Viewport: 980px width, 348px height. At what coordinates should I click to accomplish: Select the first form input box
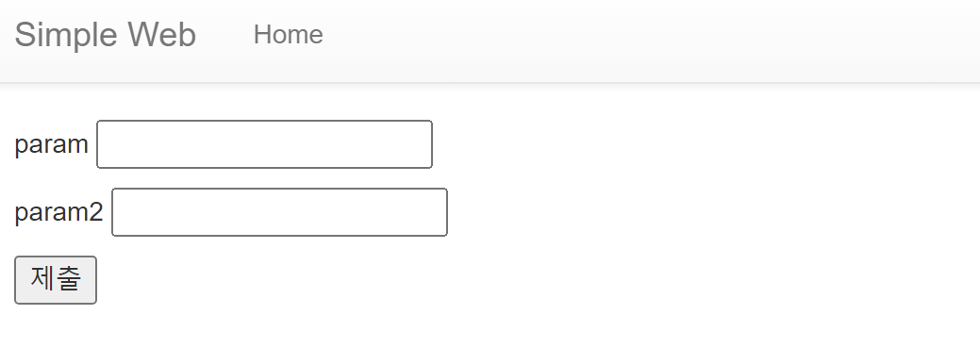[x=264, y=144]
